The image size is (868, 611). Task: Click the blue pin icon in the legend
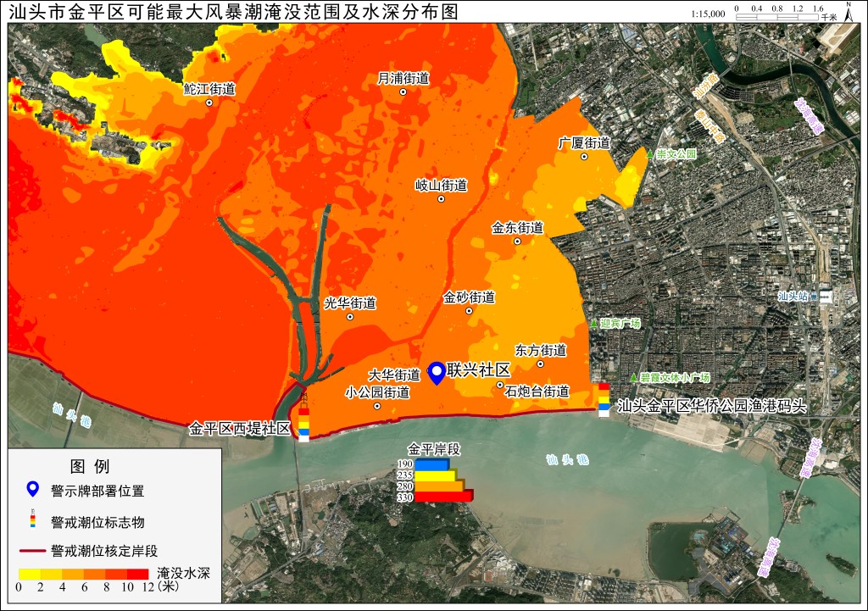click(x=33, y=489)
